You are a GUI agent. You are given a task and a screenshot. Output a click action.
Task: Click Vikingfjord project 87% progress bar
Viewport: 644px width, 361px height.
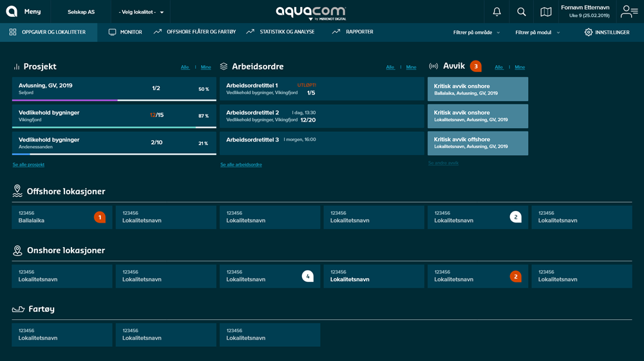click(114, 127)
